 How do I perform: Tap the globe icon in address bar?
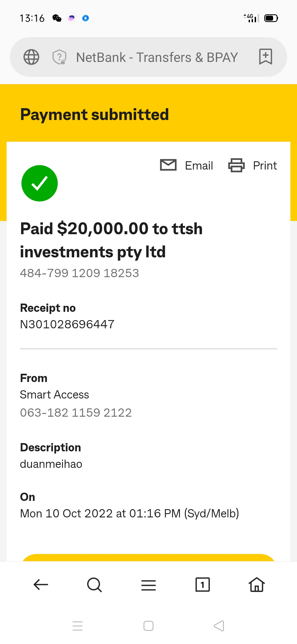tap(31, 57)
